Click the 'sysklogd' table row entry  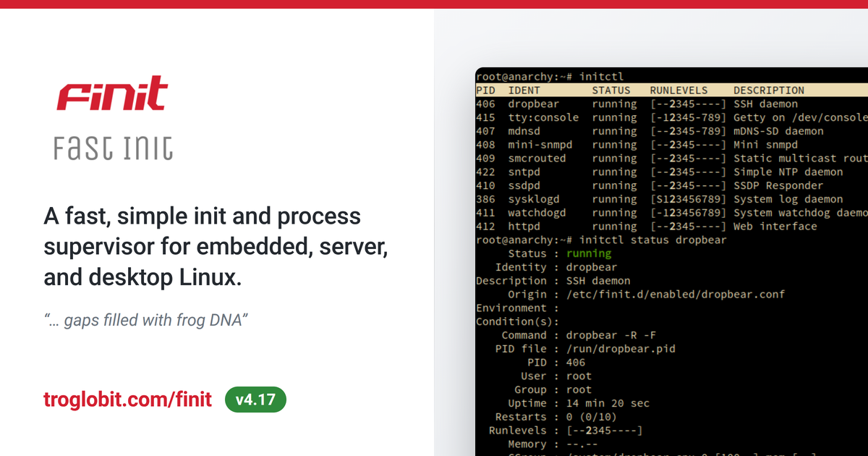(534, 199)
